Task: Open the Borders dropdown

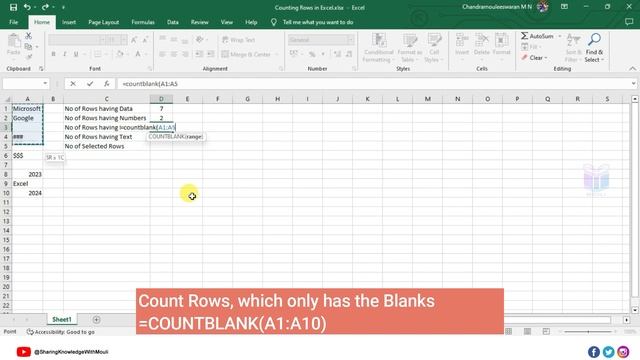Action: 106,54
